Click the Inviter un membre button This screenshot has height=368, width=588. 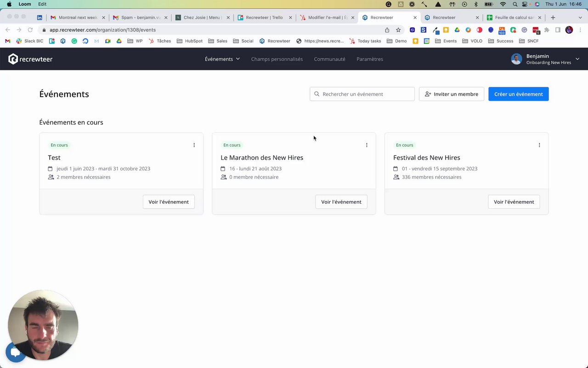pyautogui.click(x=452, y=94)
